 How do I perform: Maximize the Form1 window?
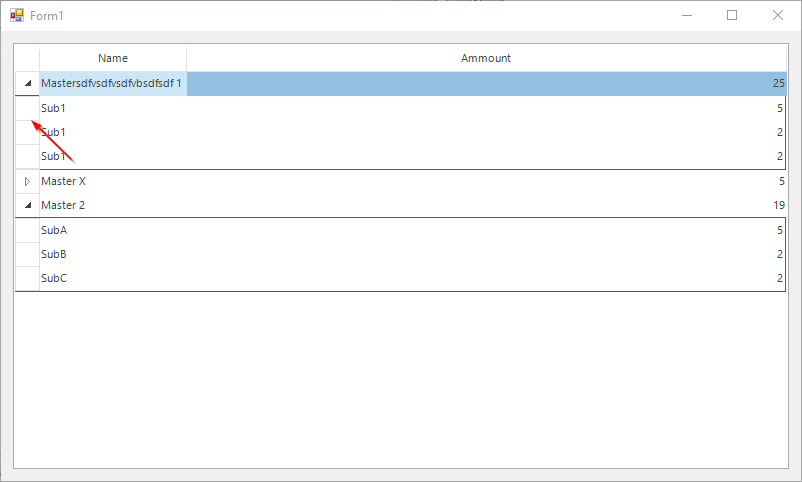coord(732,15)
